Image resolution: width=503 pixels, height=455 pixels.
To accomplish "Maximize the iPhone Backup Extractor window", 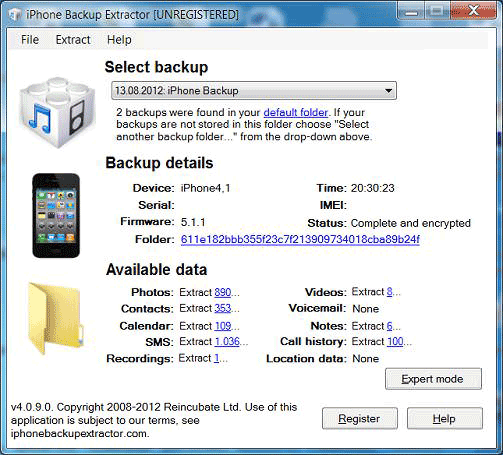I will pos(437,12).
